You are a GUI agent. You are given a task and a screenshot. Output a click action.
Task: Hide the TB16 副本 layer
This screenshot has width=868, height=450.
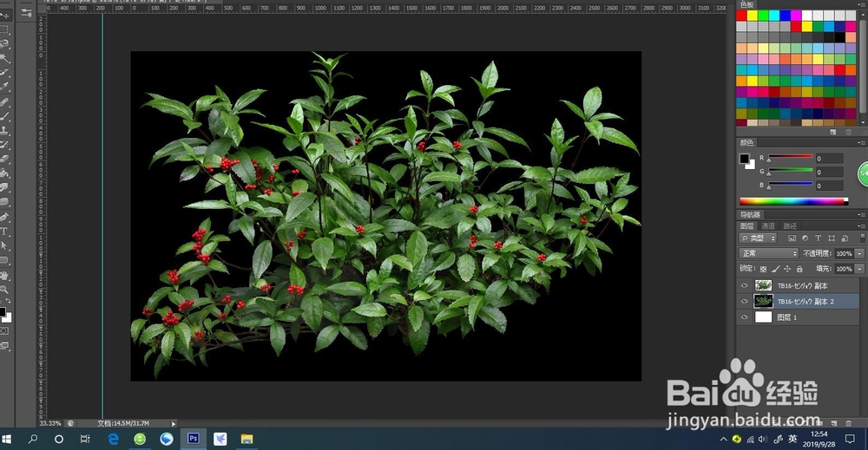click(745, 286)
